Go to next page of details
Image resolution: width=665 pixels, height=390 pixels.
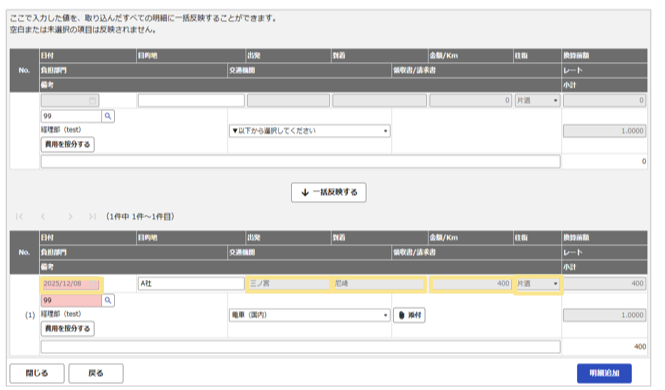pos(70,217)
